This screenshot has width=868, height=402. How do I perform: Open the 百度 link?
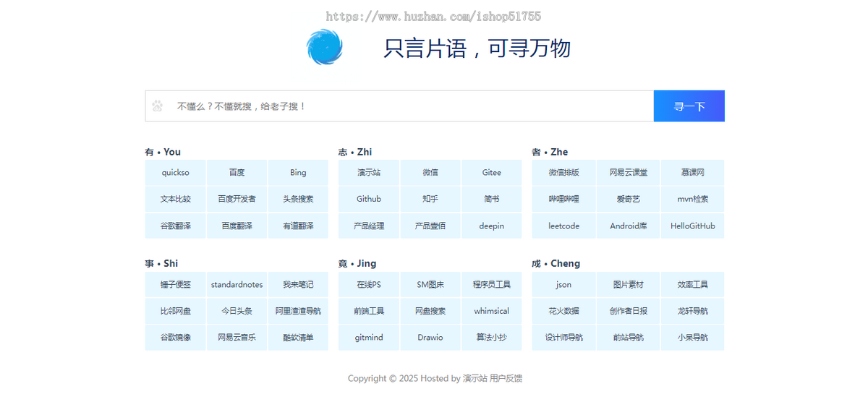pyautogui.click(x=237, y=173)
